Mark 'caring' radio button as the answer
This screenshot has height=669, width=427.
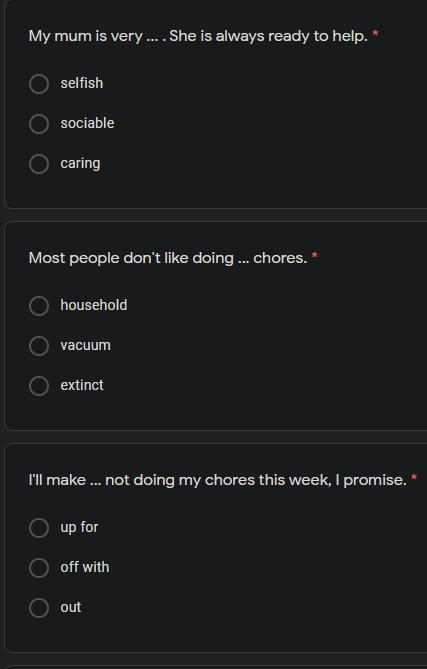[39, 164]
